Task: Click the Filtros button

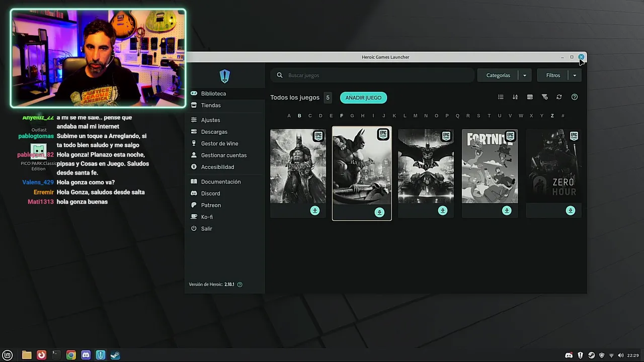Action: tap(553, 75)
